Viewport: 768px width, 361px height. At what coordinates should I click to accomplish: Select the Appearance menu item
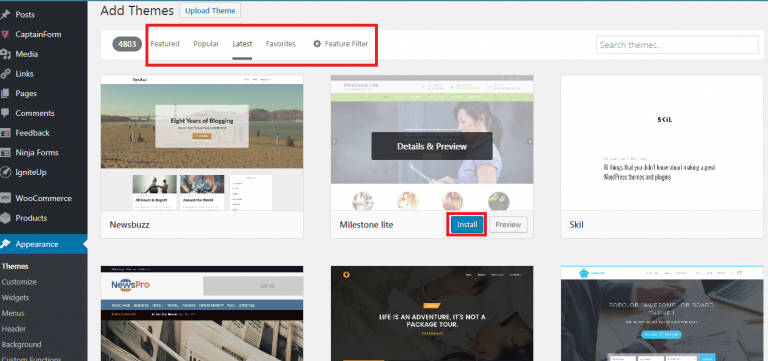(44, 244)
